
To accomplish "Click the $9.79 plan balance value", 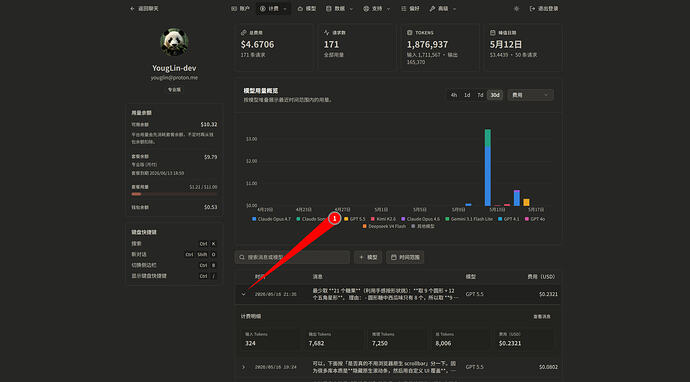I will pos(210,157).
